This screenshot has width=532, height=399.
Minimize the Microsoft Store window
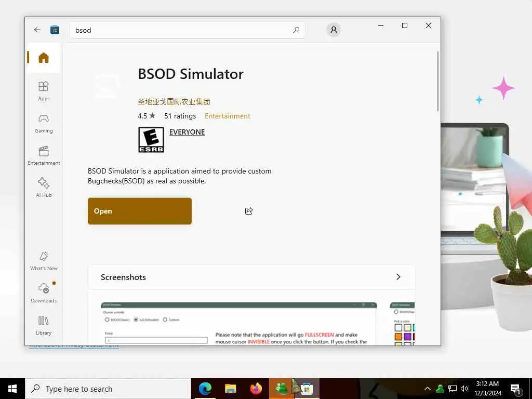coord(381,25)
